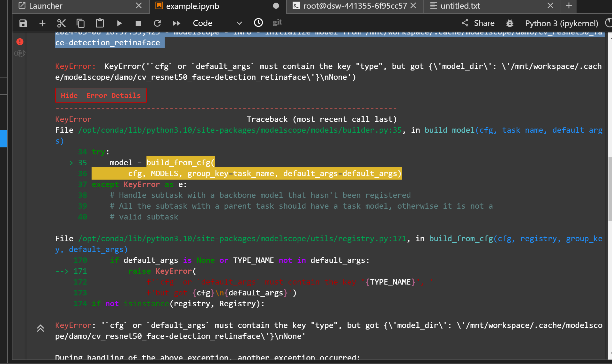Run the selected cell with the play icon

click(x=119, y=23)
